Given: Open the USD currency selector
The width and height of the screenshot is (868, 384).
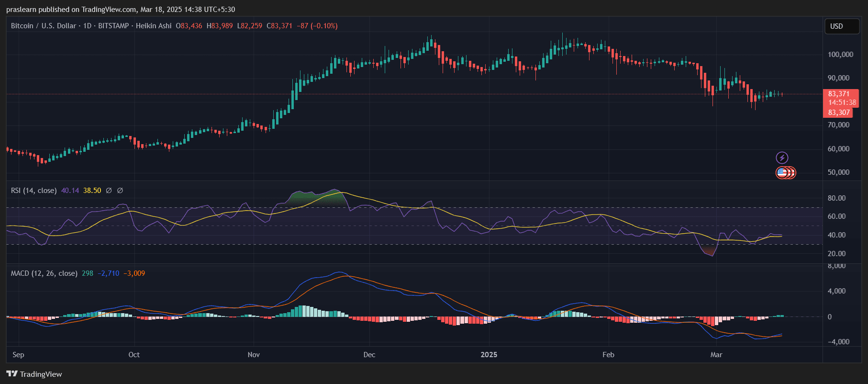Looking at the screenshot, I should tap(842, 26).
